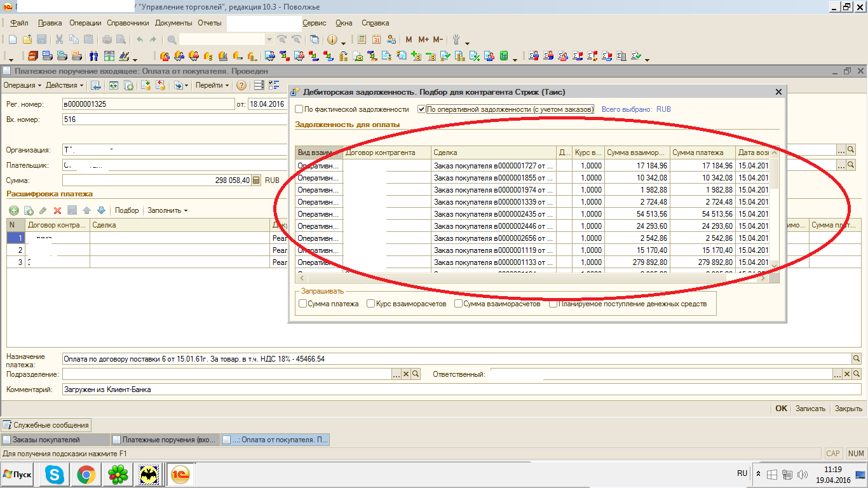Open the calendar icon in top toolbar
Screen dimensions: 868x488
376,39
